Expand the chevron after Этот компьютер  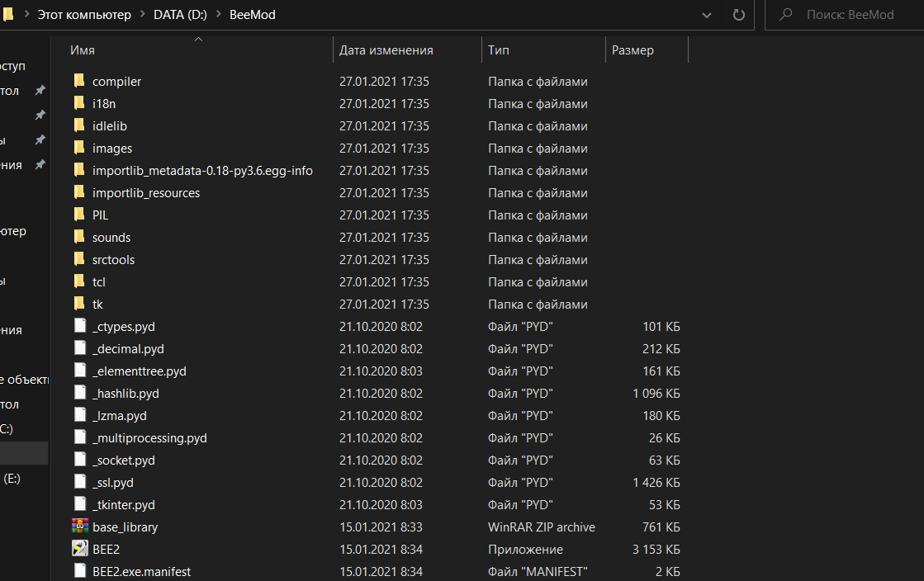tap(142, 15)
